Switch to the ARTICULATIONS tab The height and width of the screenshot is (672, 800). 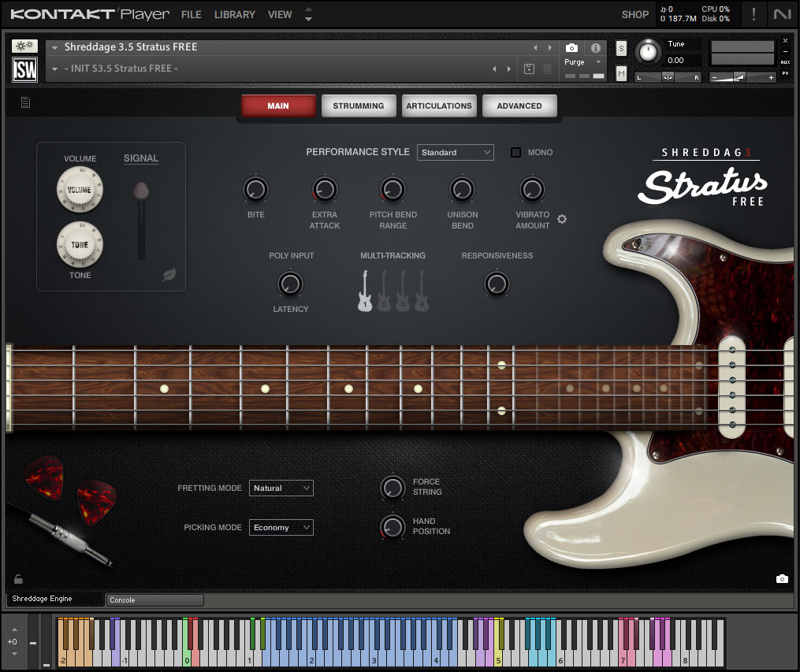click(439, 106)
